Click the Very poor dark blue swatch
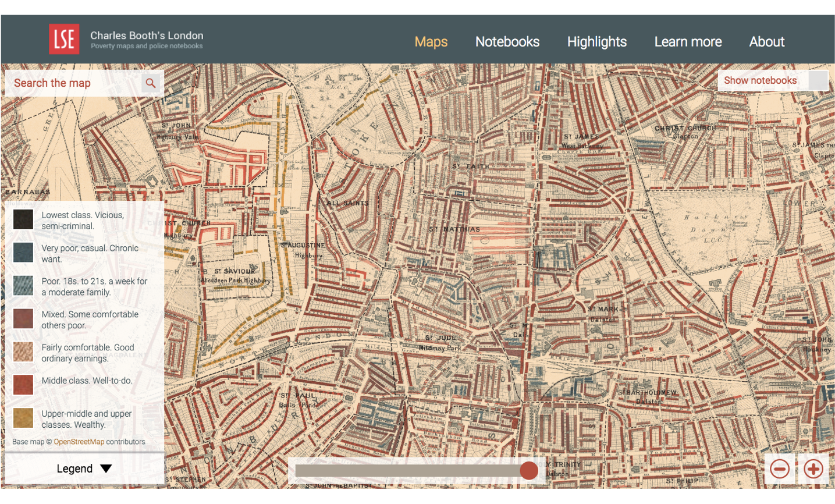This screenshot has width=835, height=504. 23,253
